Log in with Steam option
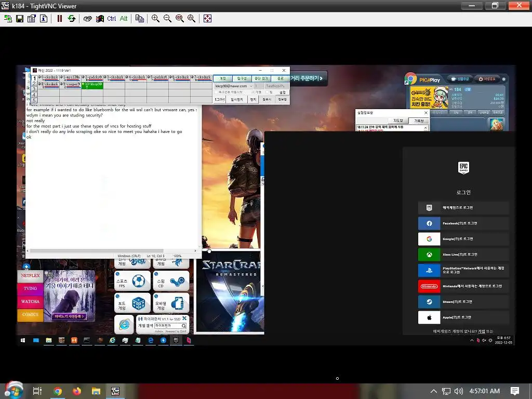This screenshot has height=399, width=532. click(x=463, y=302)
